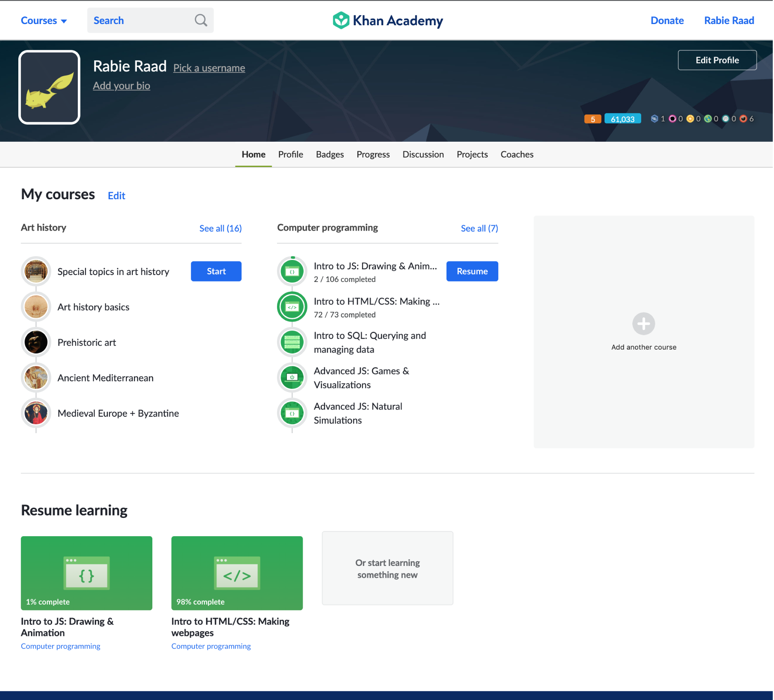Open the Rabie Raad account menu
774x700 pixels.
pyautogui.click(x=729, y=20)
